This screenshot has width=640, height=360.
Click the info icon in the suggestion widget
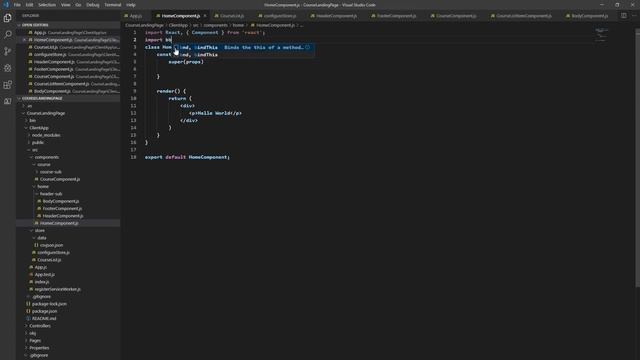point(308,47)
